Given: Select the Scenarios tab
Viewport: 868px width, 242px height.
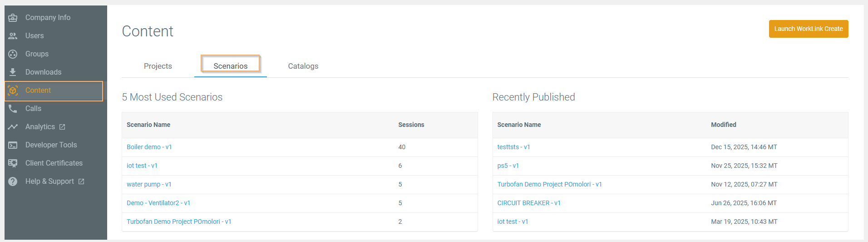Looking at the screenshot, I should coord(230,66).
